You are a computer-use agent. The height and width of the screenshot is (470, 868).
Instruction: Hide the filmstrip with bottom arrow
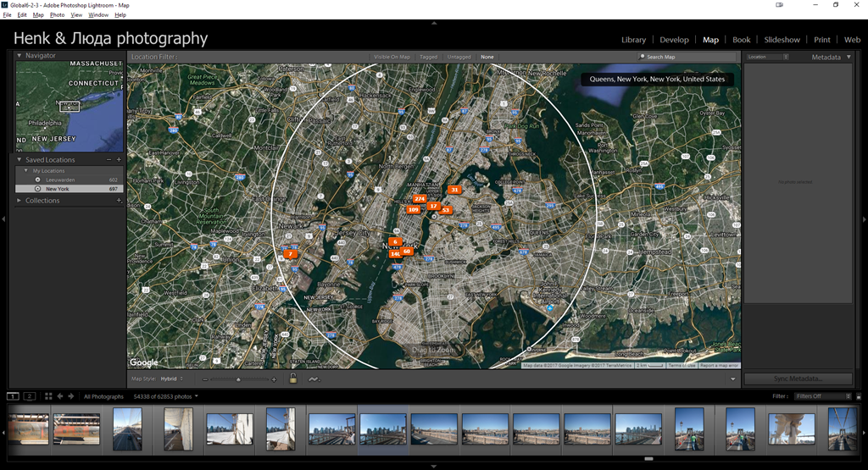click(434, 467)
